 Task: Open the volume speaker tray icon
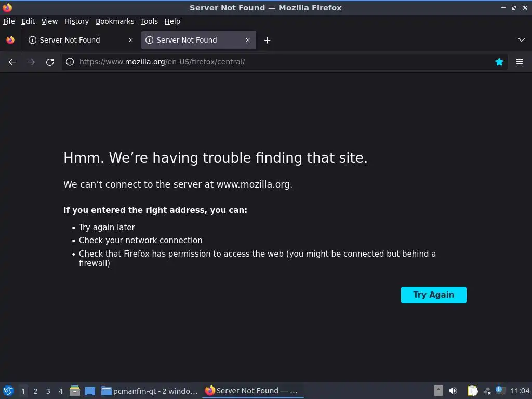[453, 391]
